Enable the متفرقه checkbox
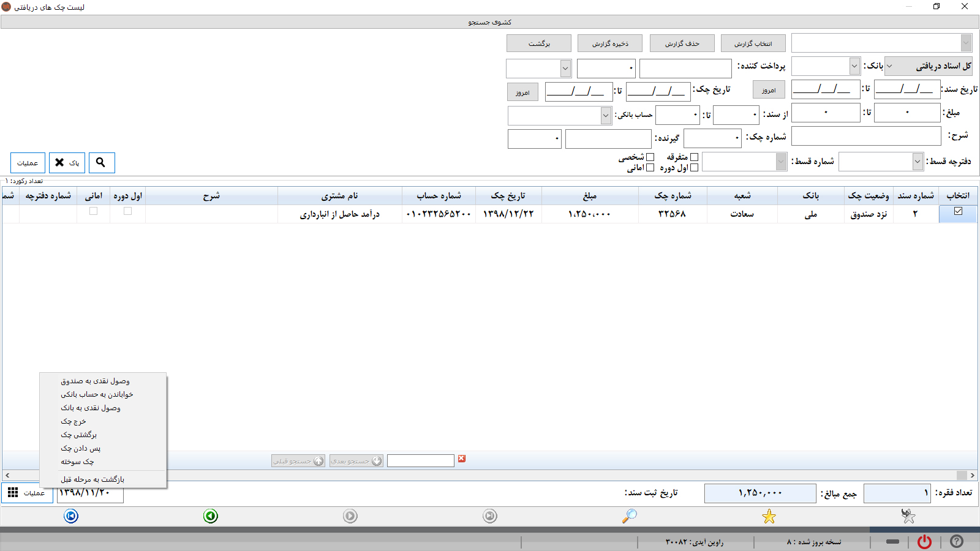Image resolution: width=980 pixels, height=551 pixels. point(694,157)
